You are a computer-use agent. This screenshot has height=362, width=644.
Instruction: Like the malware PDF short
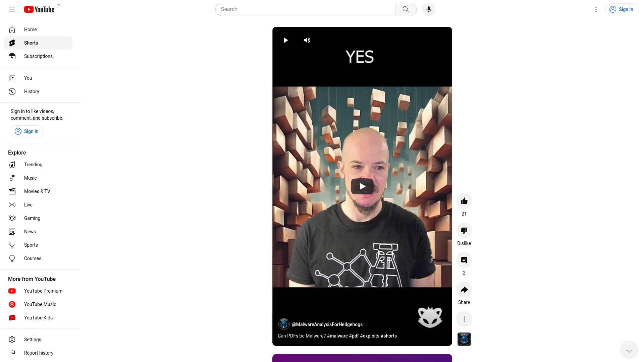(464, 201)
